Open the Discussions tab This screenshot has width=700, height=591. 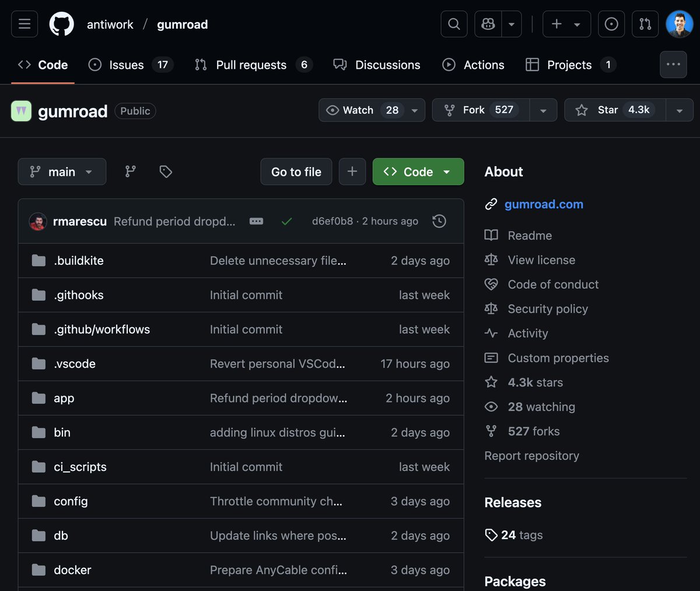376,65
